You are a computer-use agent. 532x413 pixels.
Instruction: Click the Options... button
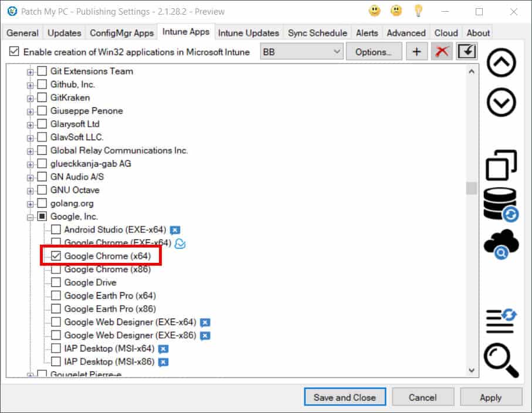pos(374,52)
